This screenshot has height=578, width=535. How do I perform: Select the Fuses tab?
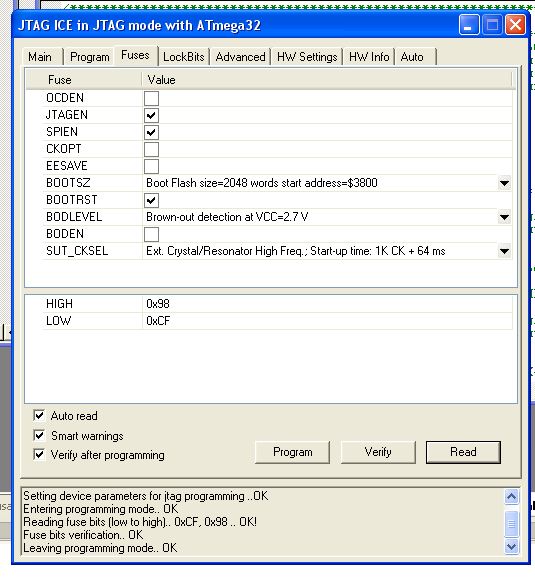[135, 55]
